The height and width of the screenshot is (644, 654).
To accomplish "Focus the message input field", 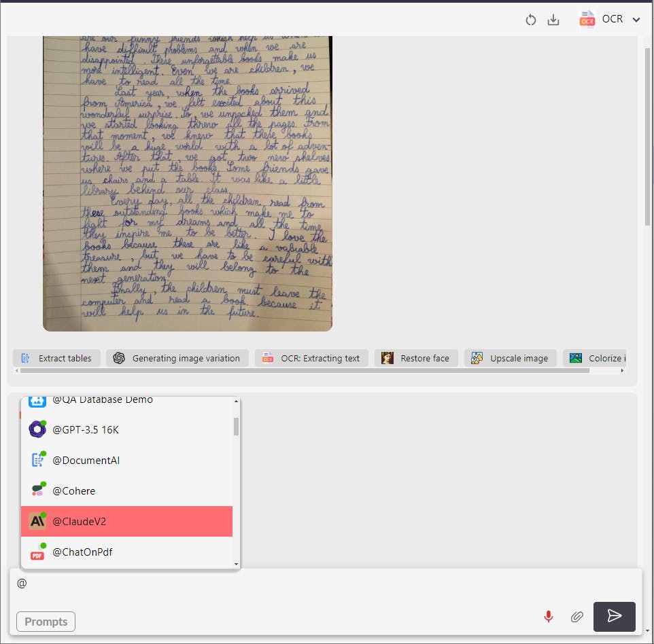I will 326,584.
